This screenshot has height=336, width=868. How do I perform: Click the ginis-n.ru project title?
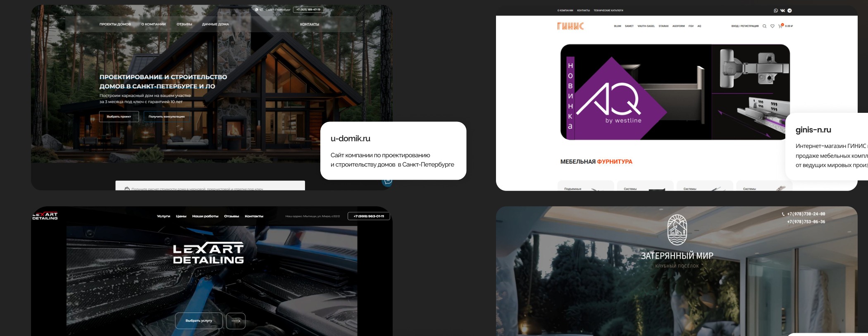tap(813, 130)
